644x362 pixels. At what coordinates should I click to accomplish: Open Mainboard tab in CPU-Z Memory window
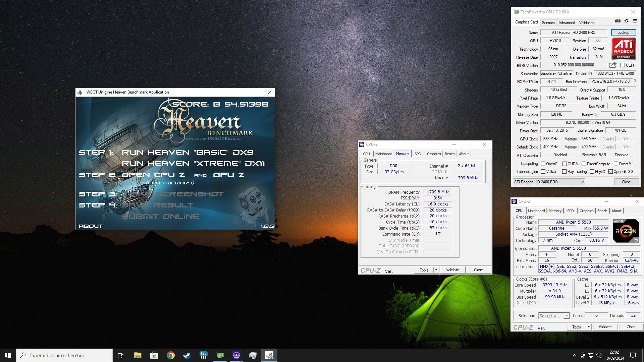tap(383, 154)
